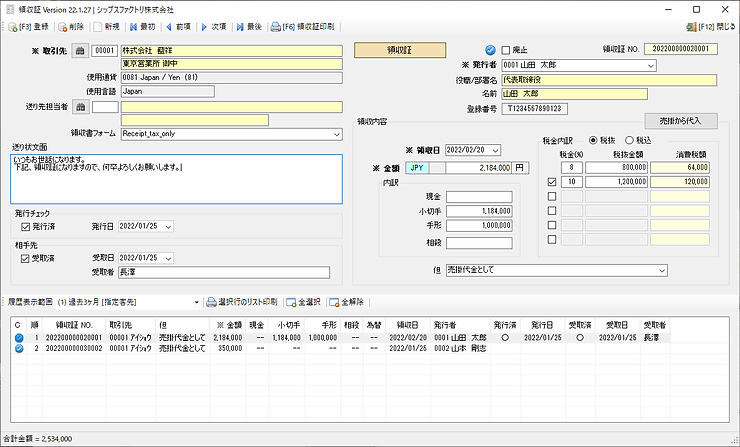Click the 領収日 column header
This screenshot has width=740, height=447.
pos(407,325)
